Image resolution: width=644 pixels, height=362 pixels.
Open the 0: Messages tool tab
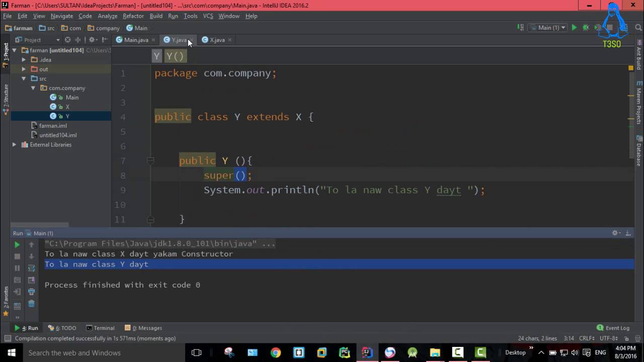[143, 328]
